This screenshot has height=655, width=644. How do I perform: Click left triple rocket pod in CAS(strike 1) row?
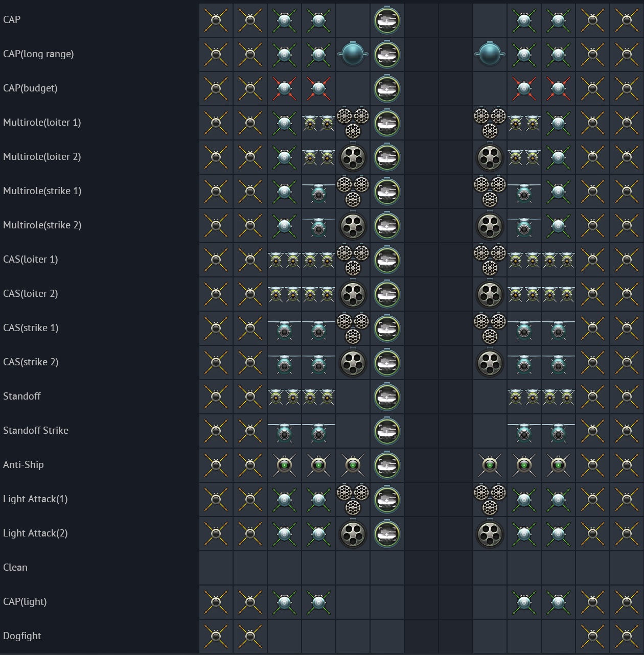pyautogui.click(x=353, y=328)
